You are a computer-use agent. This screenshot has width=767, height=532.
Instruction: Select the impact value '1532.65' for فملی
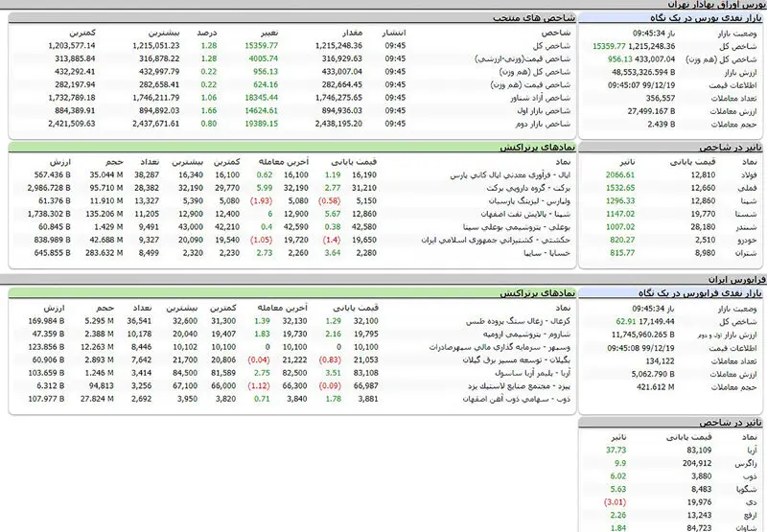pyautogui.click(x=620, y=188)
